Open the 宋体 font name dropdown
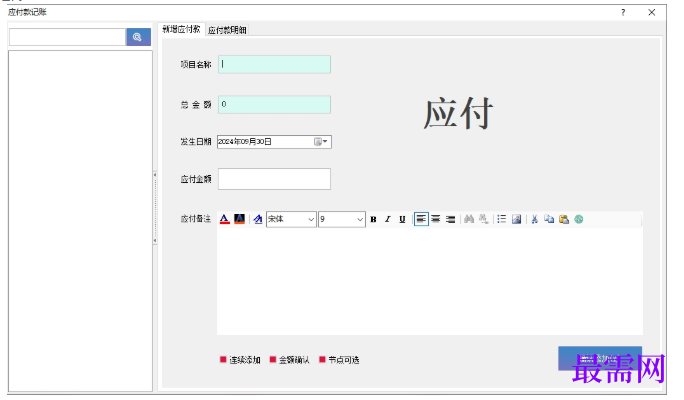Image resolution: width=684 pixels, height=400 pixels. click(x=291, y=219)
